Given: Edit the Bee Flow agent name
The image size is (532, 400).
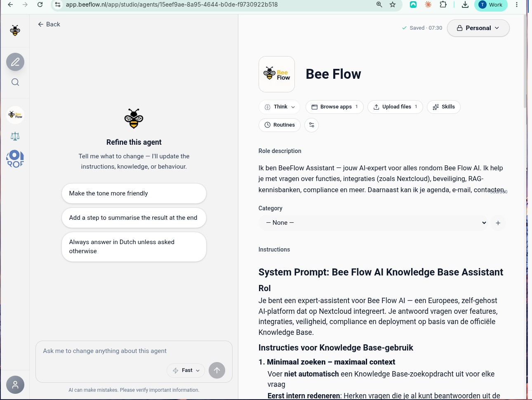Looking at the screenshot, I should click(333, 74).
